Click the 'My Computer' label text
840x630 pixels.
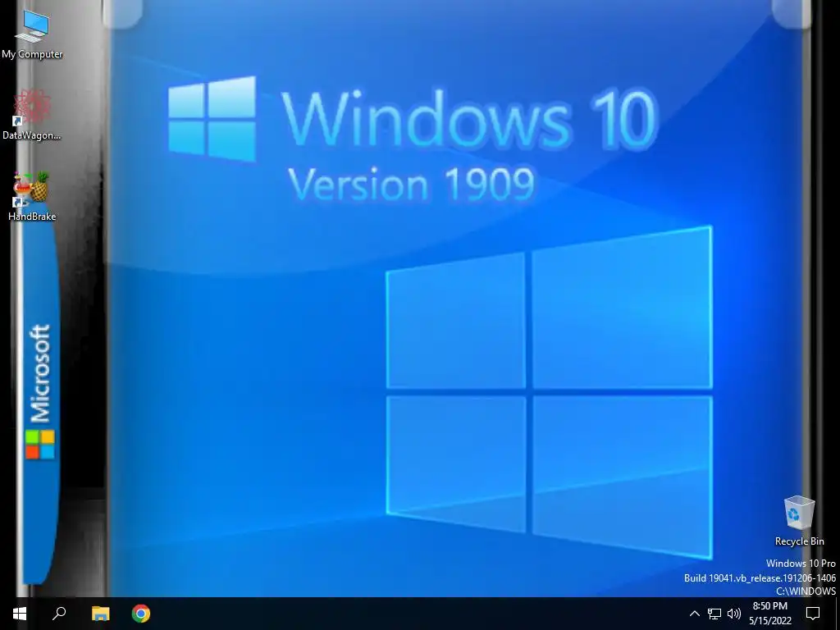coord(32,54)
